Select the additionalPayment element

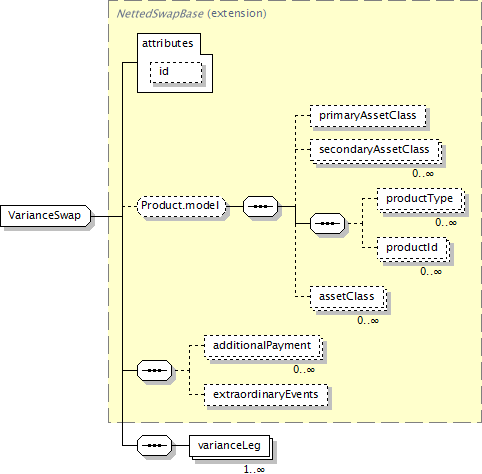[263, 346]
